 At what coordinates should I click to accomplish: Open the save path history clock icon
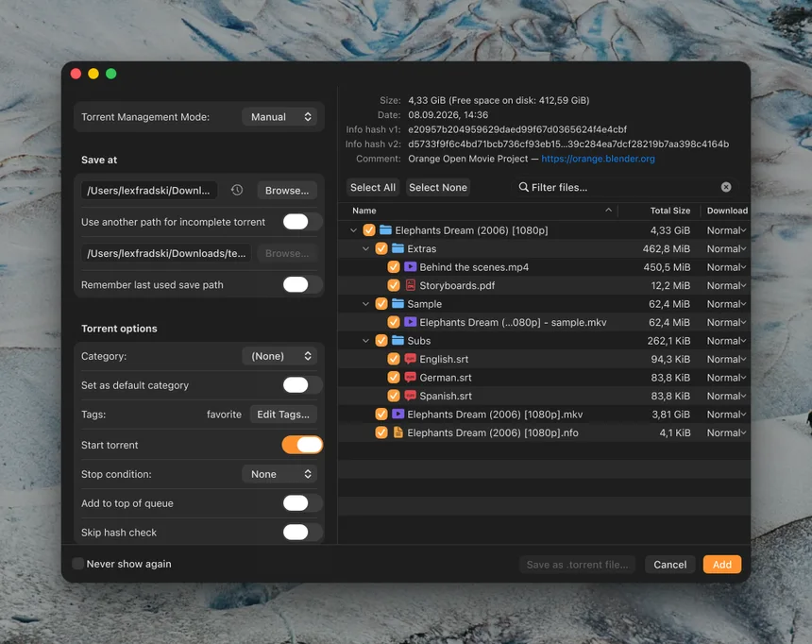pos(237,190)
